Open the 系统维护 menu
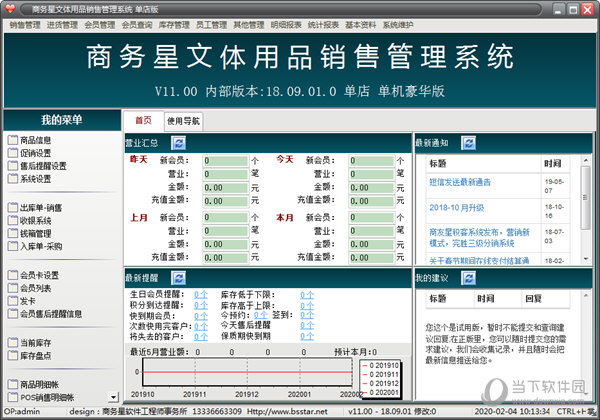This screenshot has width=600, height=420. pyautogui.click(x=398, y=25)
